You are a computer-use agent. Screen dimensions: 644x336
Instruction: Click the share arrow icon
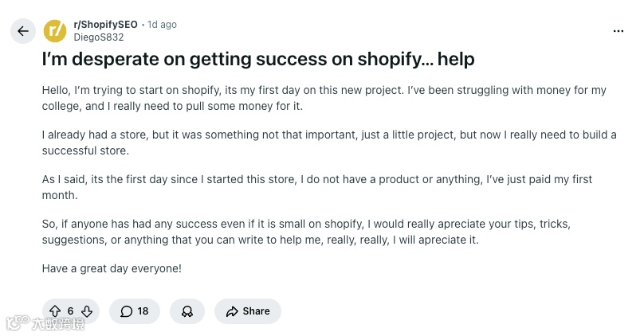(x=232, y=311)
